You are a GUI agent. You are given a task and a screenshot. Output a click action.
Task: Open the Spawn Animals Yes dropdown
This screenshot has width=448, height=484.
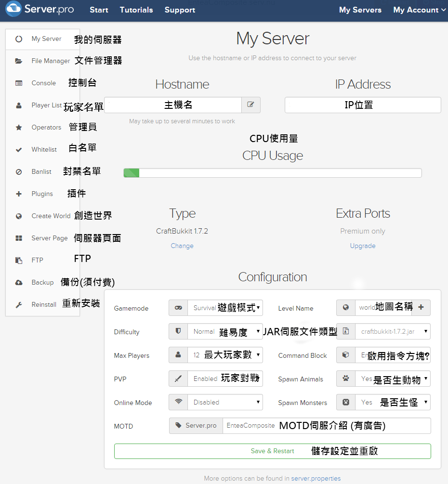[393, 379]
